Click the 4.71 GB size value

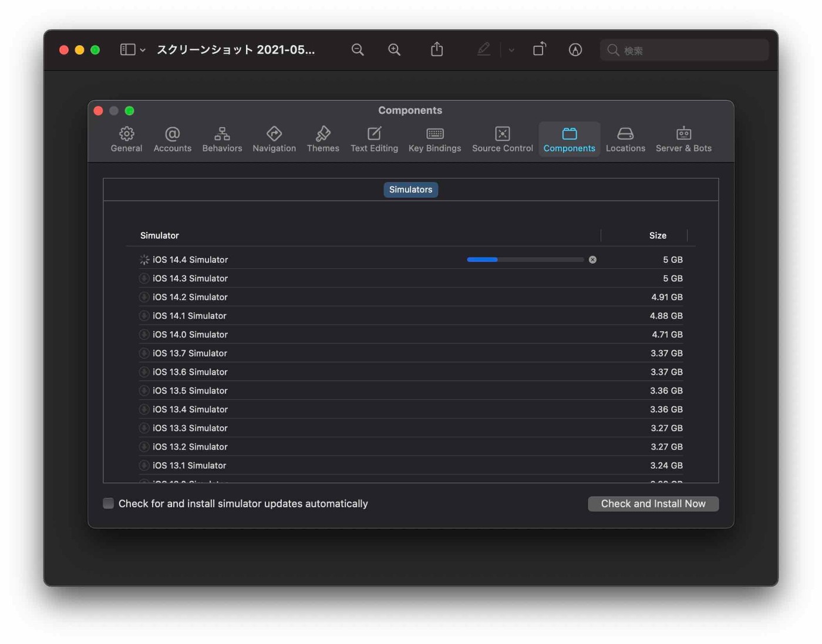(668, 335)
